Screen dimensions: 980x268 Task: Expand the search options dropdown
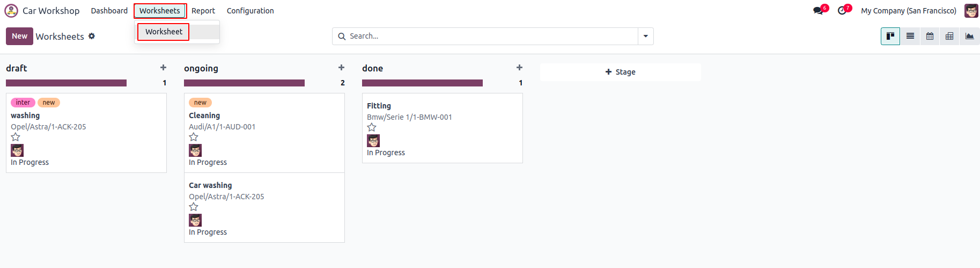646,36
